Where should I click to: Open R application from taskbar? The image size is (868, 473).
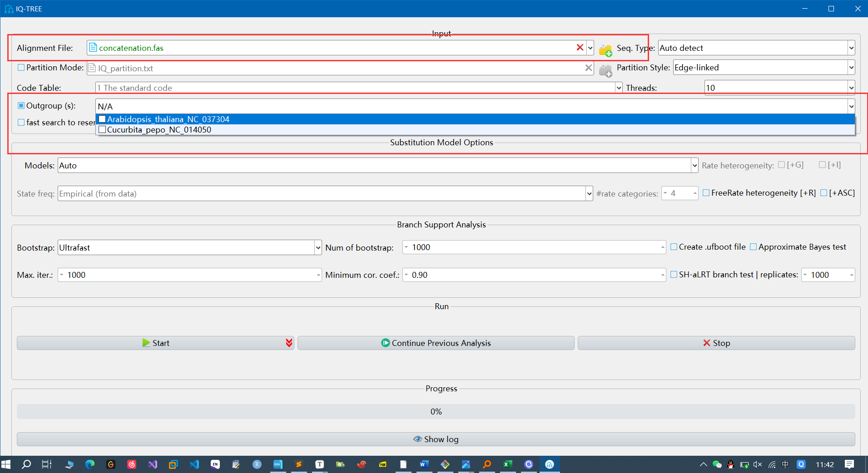pos(257,464)
